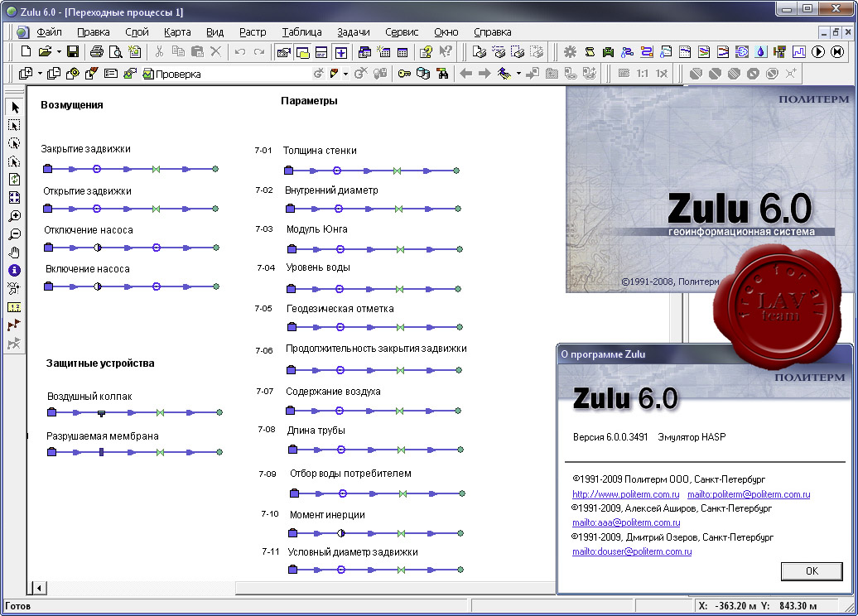This screenshot has height=616, width=858.
Task: Click the printer icon to print the map
Action: click(97, 52)
